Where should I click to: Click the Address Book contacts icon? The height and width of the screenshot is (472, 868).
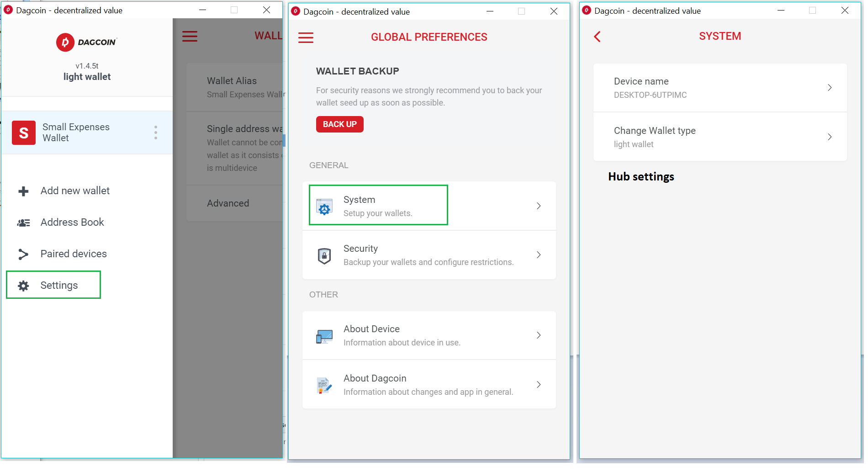pos(23,223)
